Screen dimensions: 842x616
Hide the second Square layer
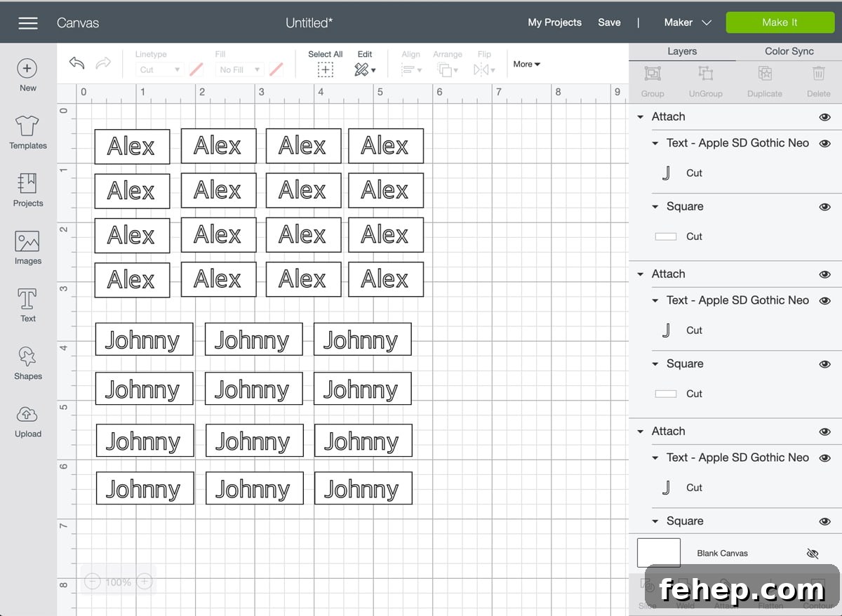[824, 364]
